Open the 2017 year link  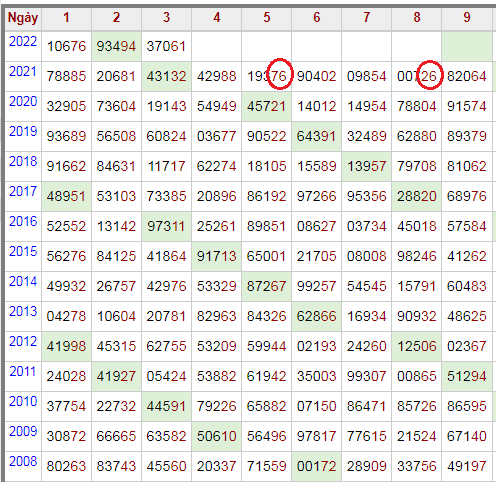(23, 192)
